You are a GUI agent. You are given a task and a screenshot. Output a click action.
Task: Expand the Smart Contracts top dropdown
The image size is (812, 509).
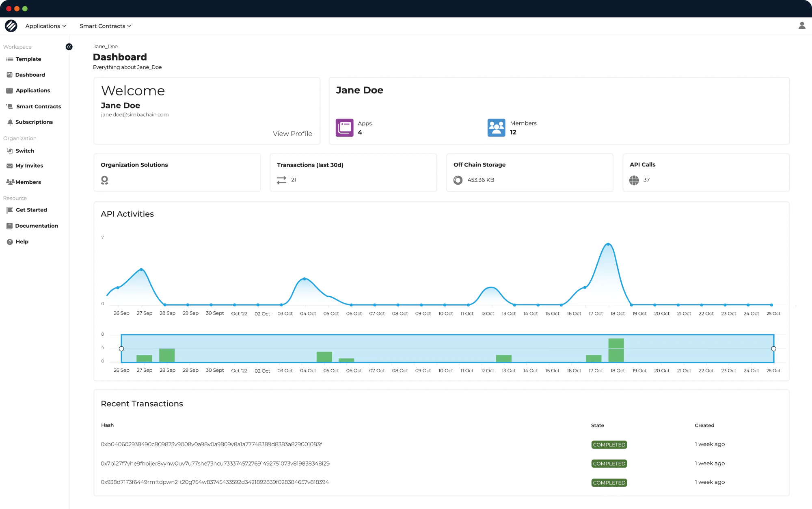(x=106, y=26)
